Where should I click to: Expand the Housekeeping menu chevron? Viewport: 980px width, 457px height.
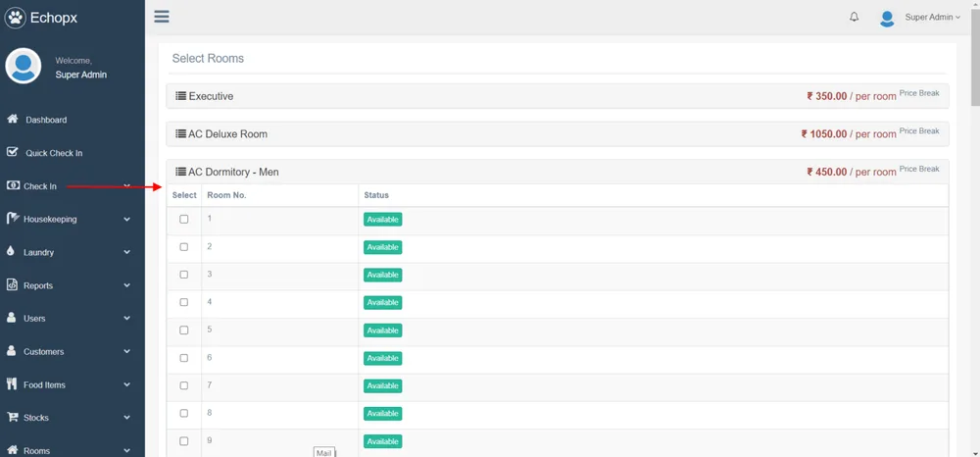126,220
